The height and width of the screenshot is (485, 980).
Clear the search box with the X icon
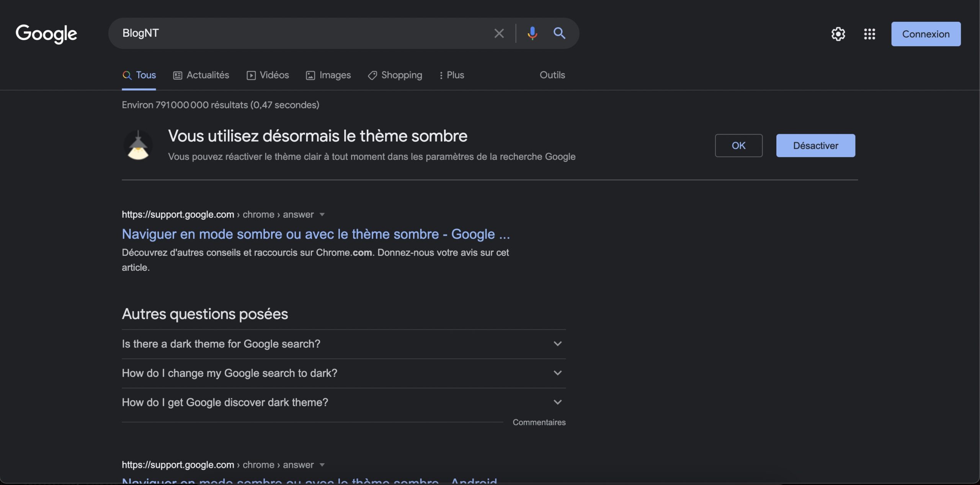499,33
